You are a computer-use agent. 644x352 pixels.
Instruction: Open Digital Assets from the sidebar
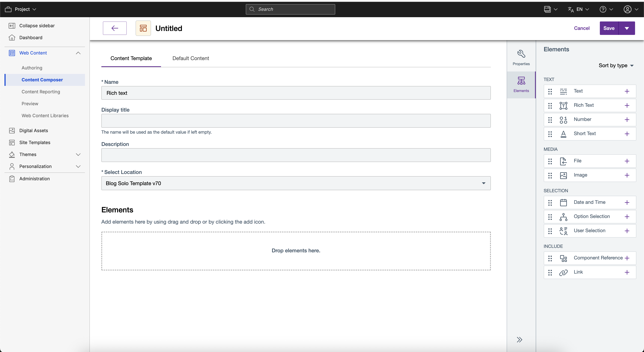[34, 130]
